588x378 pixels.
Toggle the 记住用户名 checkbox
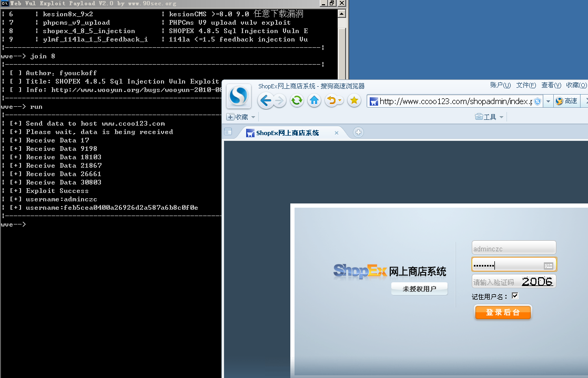[x=515, y=296]
